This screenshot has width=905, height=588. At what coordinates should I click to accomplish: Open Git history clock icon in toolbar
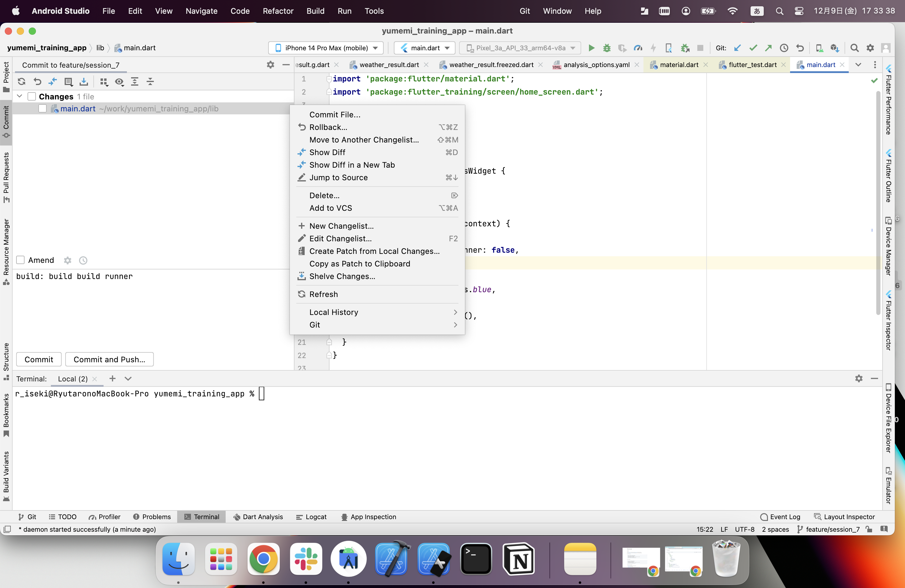pyautogui.click(x=784, y=48)
